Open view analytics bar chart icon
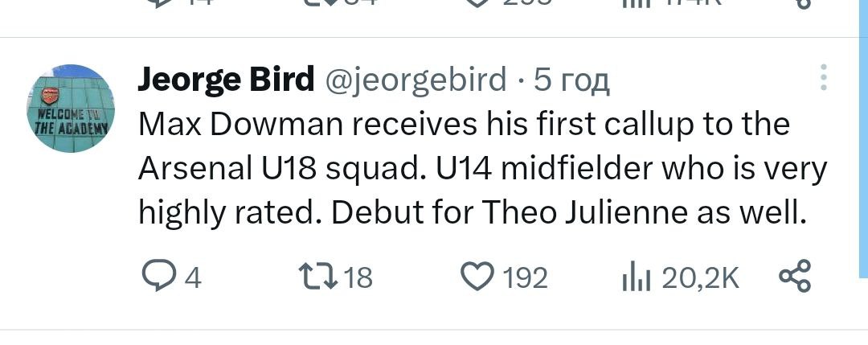 point(635,277)
